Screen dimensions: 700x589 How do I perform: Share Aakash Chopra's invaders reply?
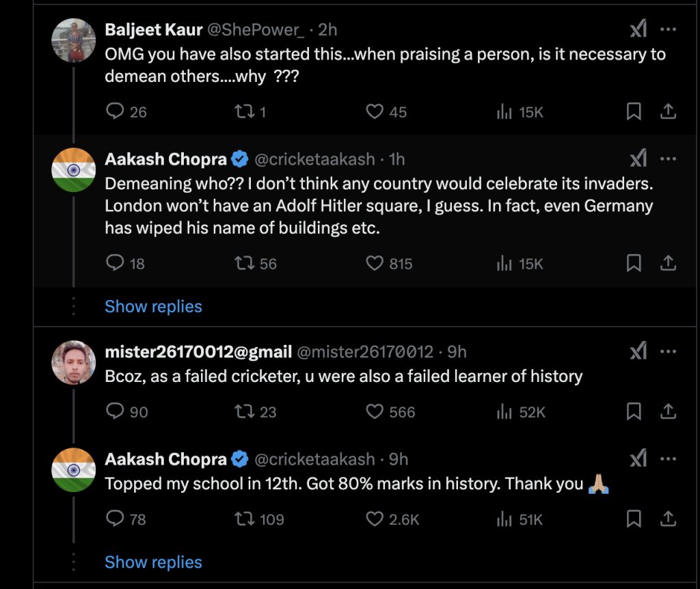coord(668,263)
